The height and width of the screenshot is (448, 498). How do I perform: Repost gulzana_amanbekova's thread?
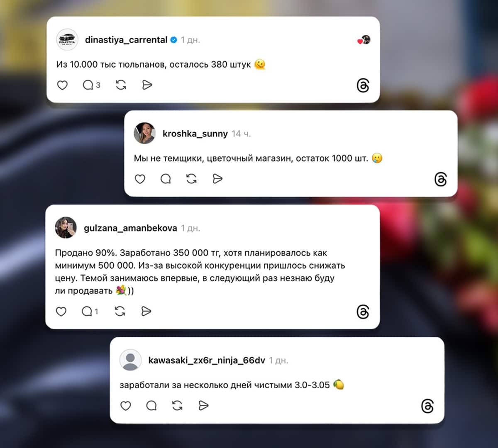(120, 311)
